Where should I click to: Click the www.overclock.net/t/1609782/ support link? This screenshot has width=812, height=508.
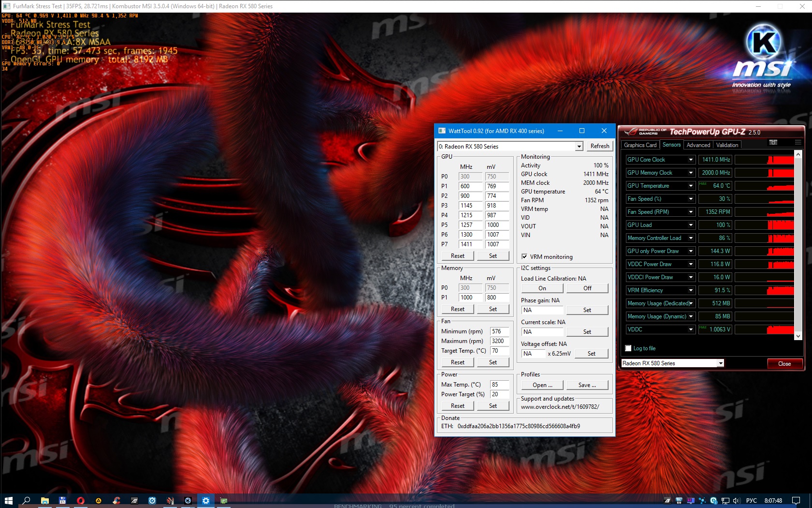click(560, 407)
